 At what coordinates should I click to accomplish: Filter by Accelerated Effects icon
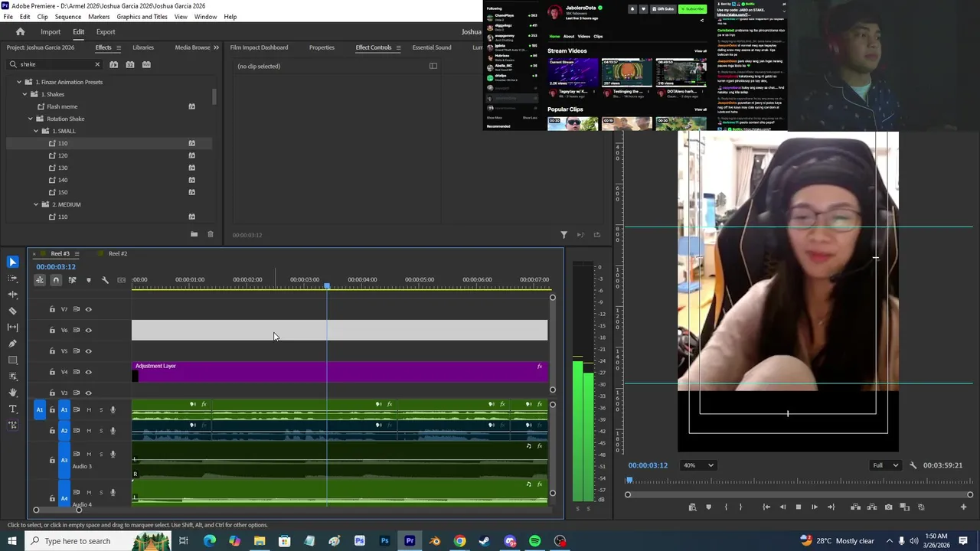[x=113, y=64]
